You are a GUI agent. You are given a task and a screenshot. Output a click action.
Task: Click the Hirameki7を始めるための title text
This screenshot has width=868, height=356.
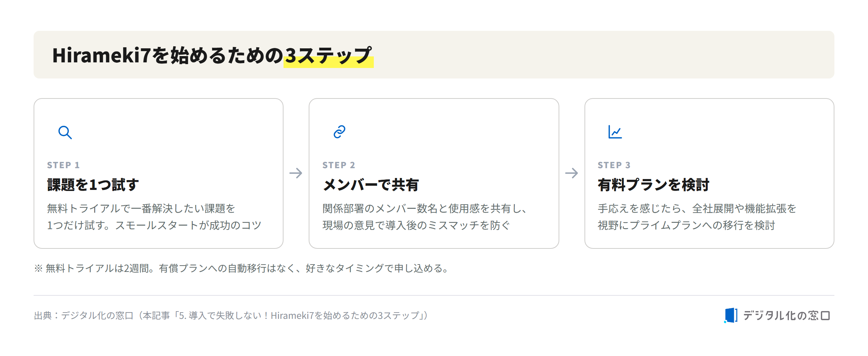coord(168,55)
